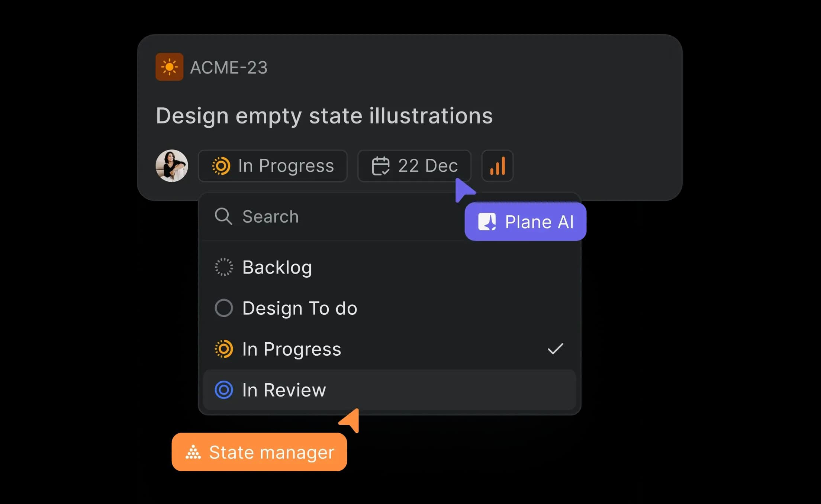Image resolution: width=821 pixels, height=504 pixels.
Task: Click the Plane AI sparkle icon
Action: pyautogui.click(x=487, y=222)
